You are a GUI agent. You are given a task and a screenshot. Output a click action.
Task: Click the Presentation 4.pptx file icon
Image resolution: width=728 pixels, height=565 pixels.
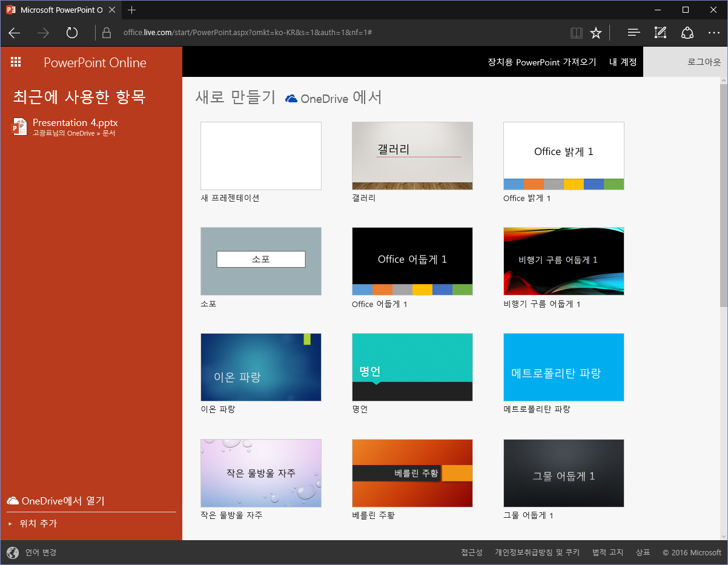(x=20, y=126)
